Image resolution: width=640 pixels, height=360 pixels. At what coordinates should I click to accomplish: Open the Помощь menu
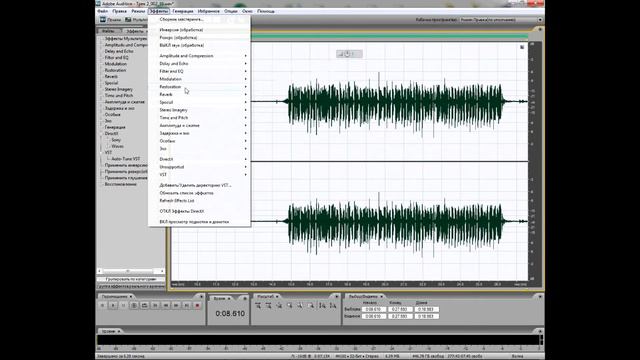click(x=266, y=11)
